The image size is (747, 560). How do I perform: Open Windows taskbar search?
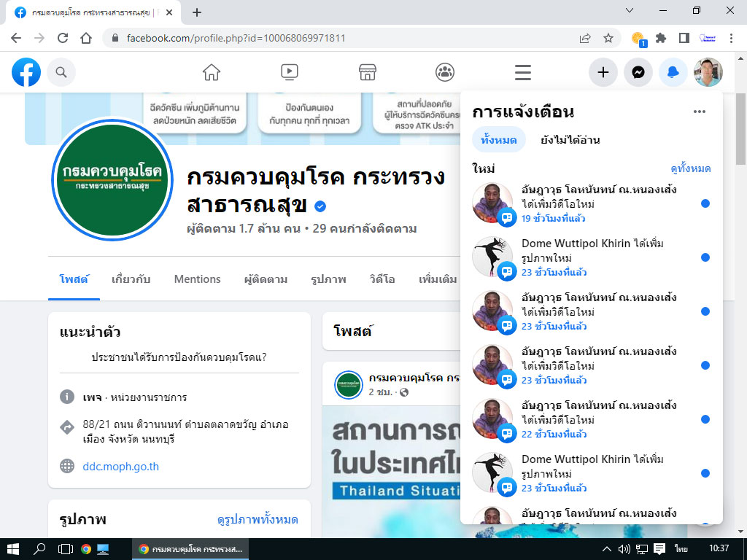[x=39, y=549]
